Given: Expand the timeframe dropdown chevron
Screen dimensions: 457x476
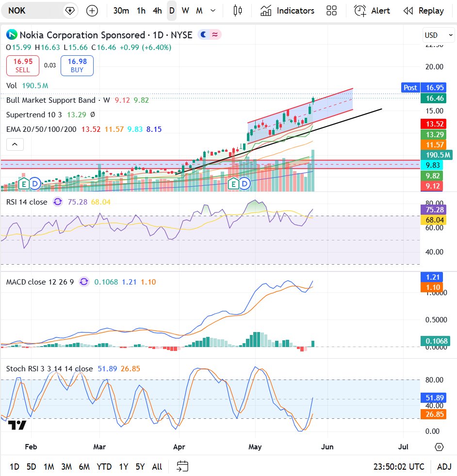Looking at the screenshot, I should pos(213,11).
